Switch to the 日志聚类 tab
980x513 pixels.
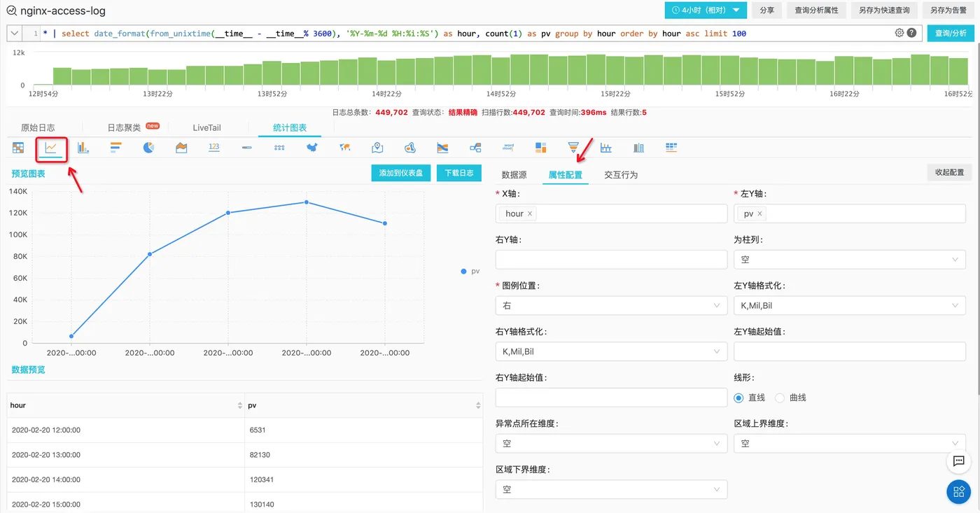tap(124, 127)
